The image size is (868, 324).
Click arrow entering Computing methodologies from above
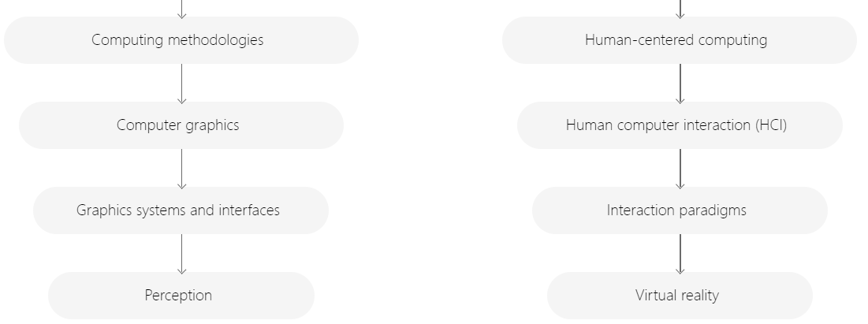coord(181,9)
